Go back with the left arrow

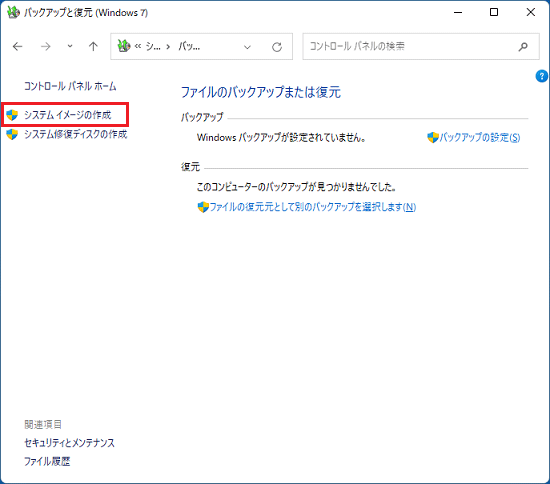tap(18, 46)
